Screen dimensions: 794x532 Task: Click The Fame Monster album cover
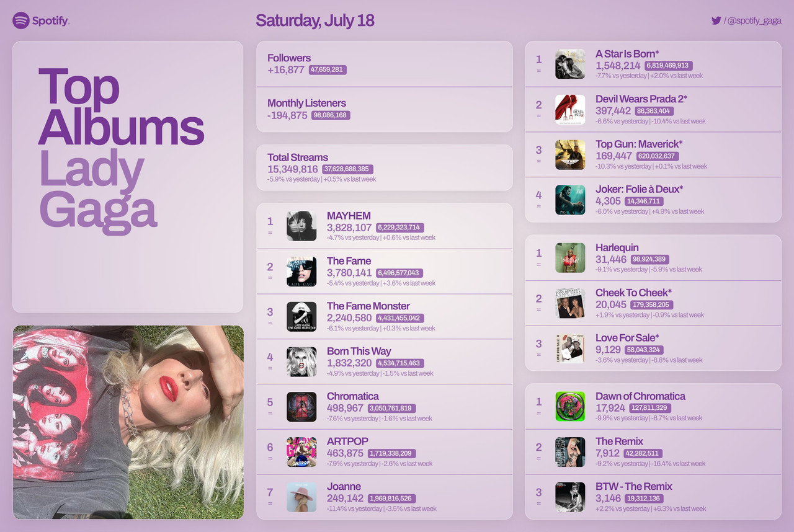(301, 316)
